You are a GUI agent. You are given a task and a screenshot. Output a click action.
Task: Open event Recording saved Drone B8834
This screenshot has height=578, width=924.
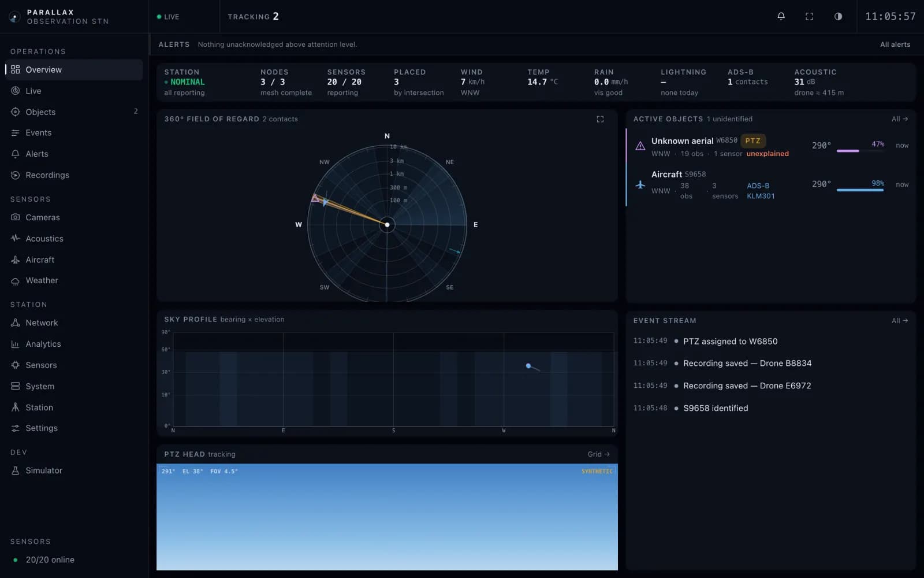coord(770,363)
